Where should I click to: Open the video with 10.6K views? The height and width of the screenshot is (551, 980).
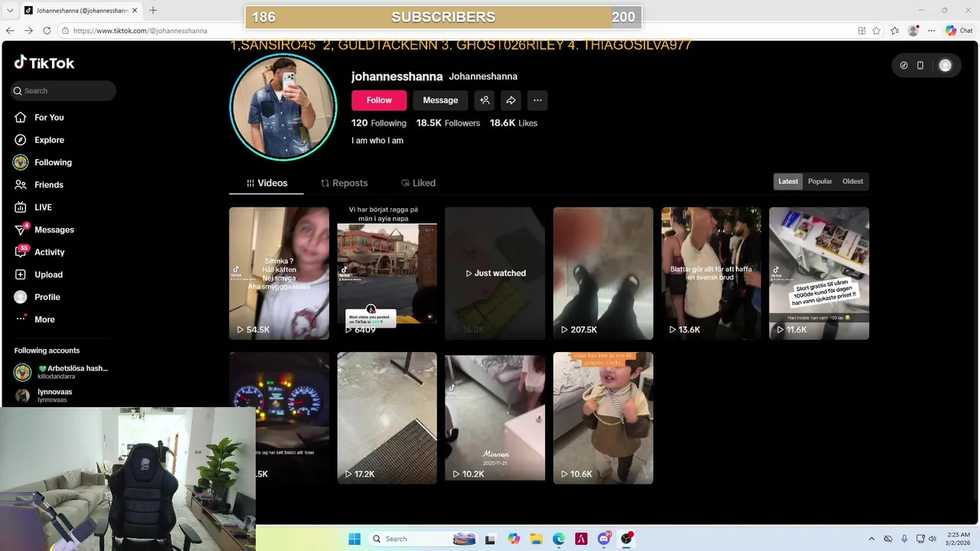click(603, 418)
